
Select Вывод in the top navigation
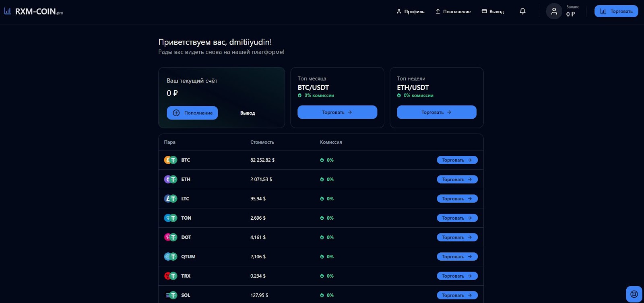click(493, 12)
